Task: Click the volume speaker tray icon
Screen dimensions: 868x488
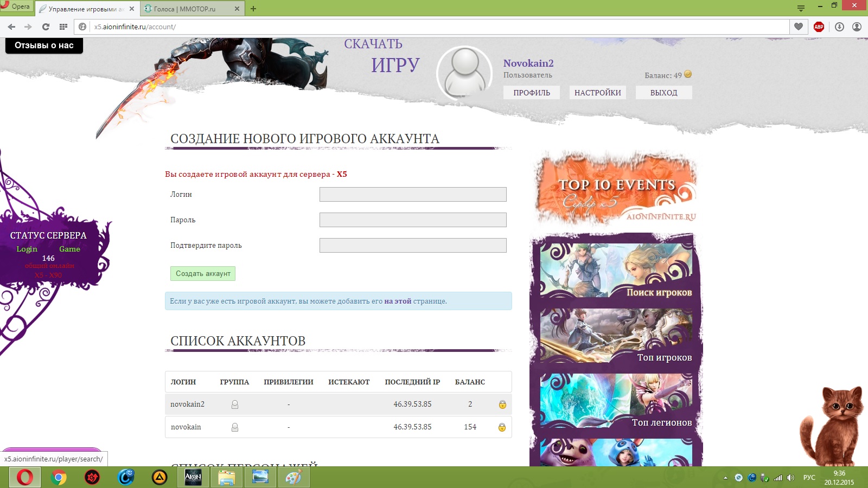Action: pyautogui.click(x=791, y=478)
